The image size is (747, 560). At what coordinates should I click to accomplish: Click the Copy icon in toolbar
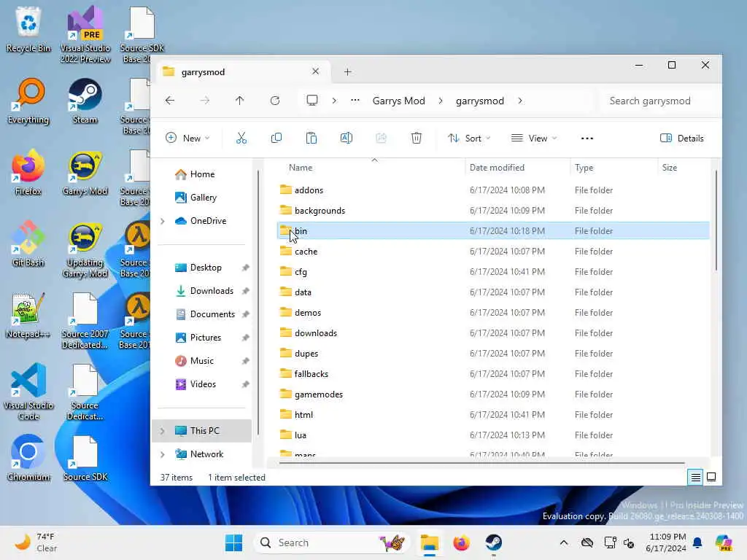coord(276,138)
